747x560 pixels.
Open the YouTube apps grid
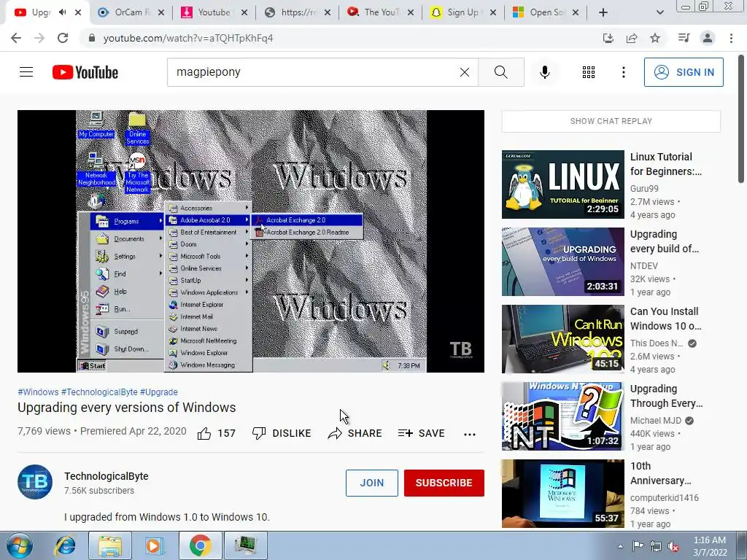589,72
